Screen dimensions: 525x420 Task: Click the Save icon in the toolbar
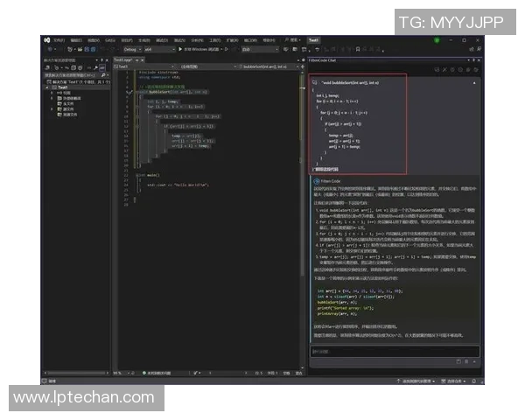(87, 49)
